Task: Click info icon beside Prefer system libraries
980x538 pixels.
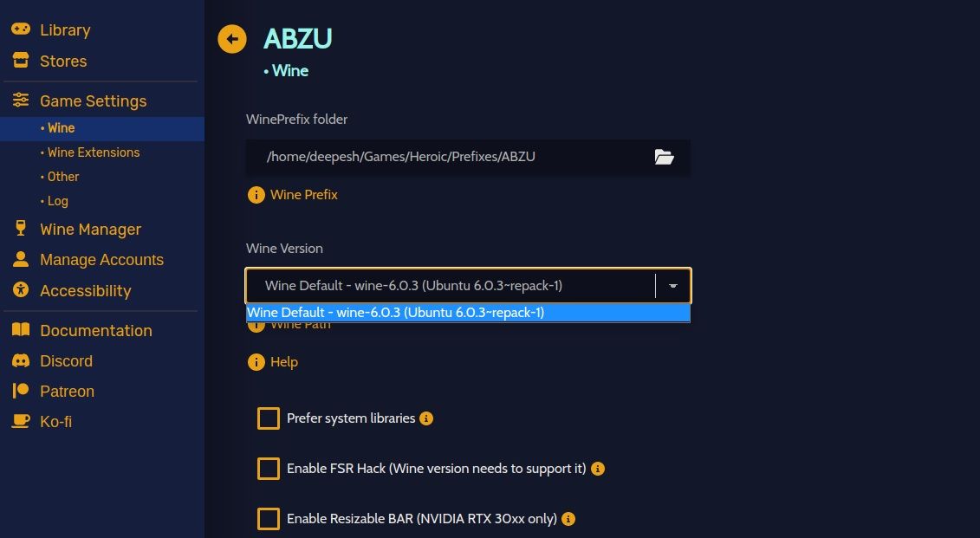Action: (426, 418)
